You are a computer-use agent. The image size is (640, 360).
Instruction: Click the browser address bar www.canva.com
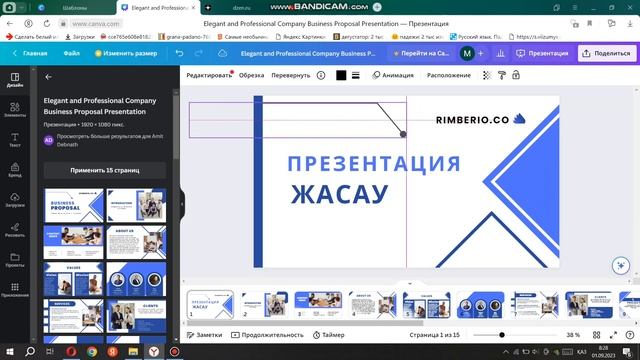(96, 24)
